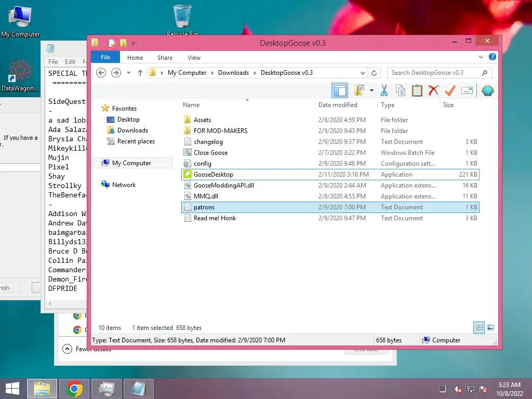Select the Assets folder
The width and height of the screenshot is (532, 399).
pos(330,120)
